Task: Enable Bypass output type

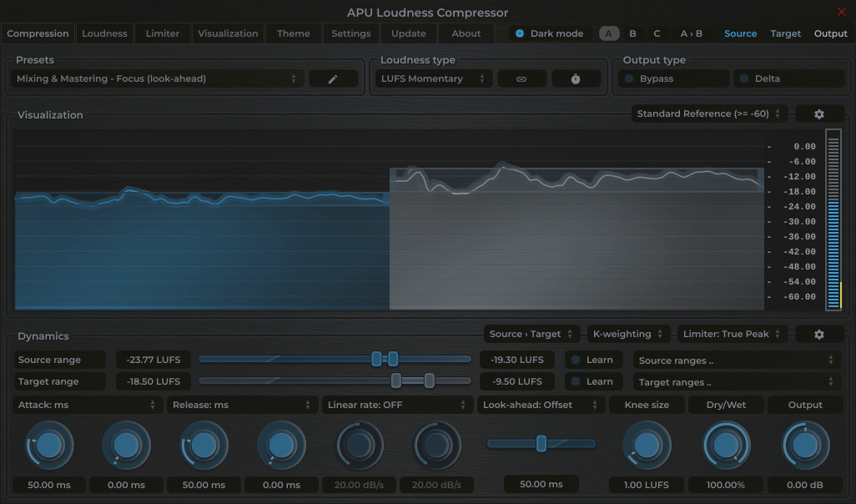Action: click(672, 78)
